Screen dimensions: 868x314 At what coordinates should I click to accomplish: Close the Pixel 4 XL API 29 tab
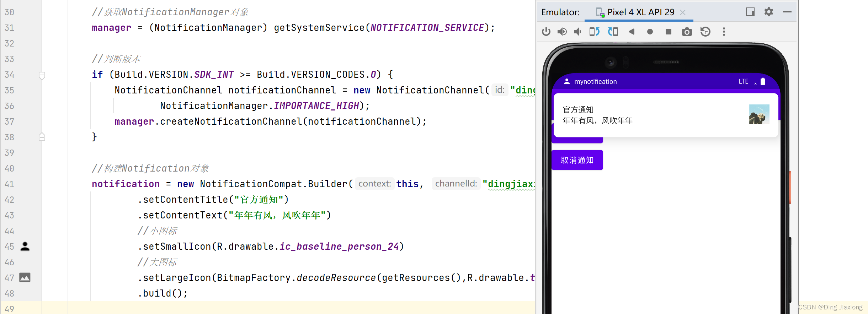tap(683, 12)
